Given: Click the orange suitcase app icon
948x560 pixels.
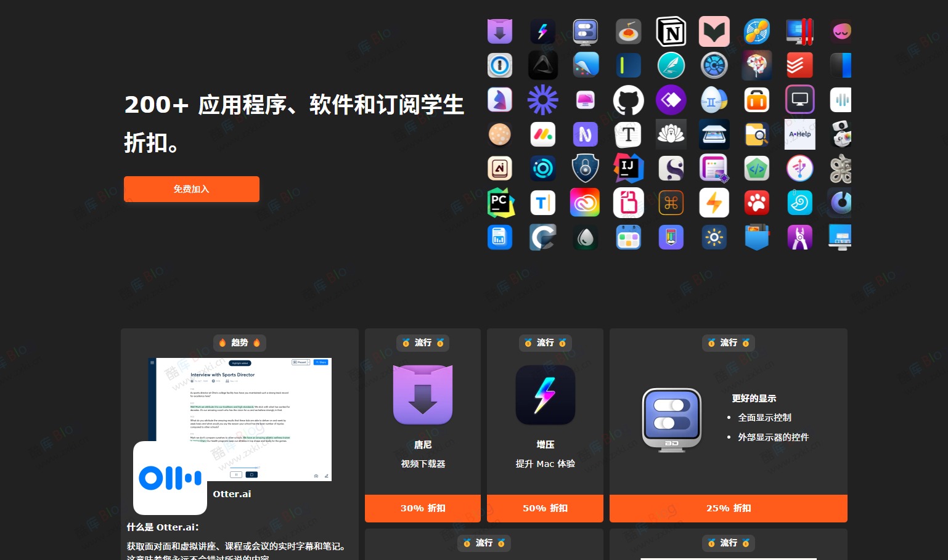Looking at the screenshot, I should (x=757, y=100).
